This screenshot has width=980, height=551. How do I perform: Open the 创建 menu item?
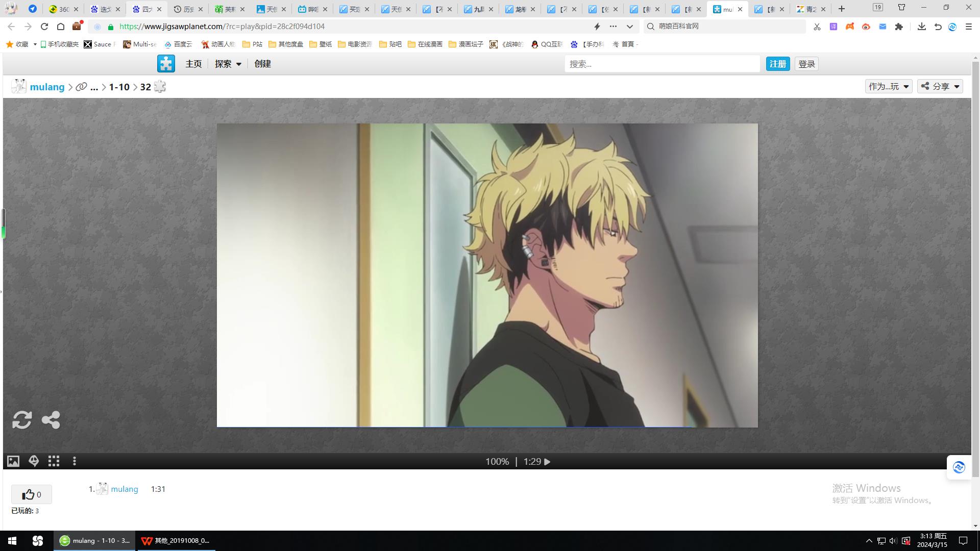[262, 64]
